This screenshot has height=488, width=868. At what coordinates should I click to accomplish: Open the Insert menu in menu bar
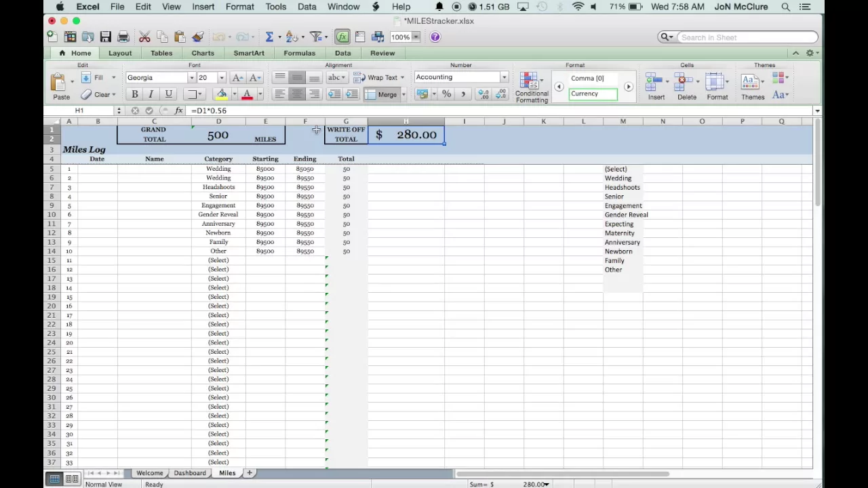[x=203, y=7]
